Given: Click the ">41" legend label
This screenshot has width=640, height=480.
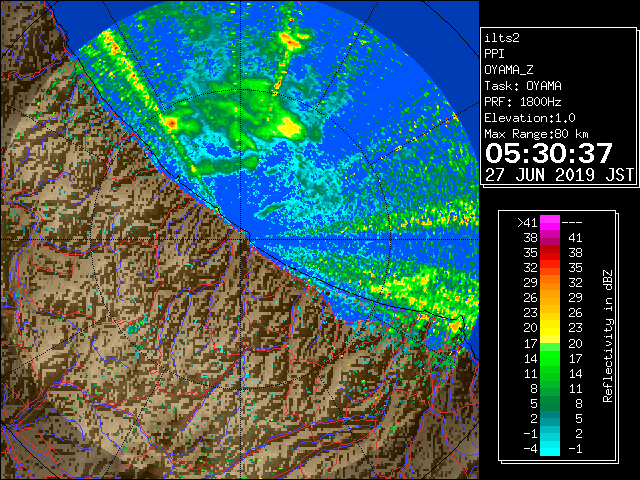Looking at the screenshot, I should 527,222.
